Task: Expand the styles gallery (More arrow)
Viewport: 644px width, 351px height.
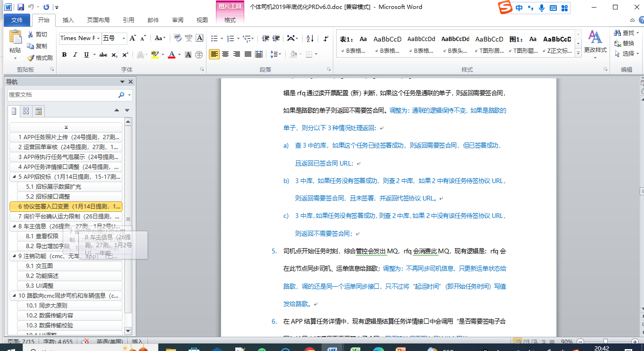Action: tap(578, 53)
